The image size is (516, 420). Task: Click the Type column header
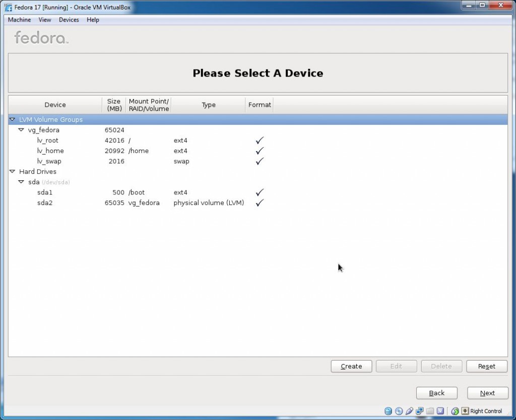(x=208, y=105)
